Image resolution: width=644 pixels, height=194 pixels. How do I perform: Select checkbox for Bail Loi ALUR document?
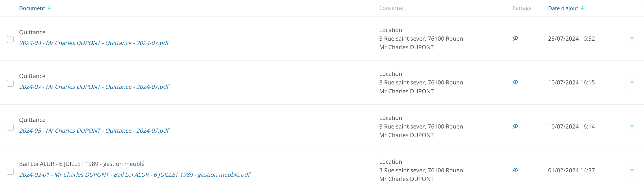point(10,171)
